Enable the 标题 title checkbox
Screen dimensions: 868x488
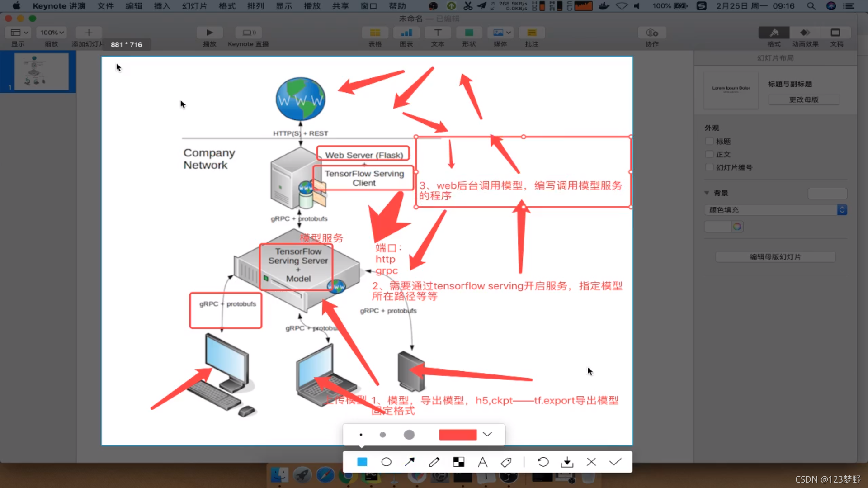click(709, 141)
